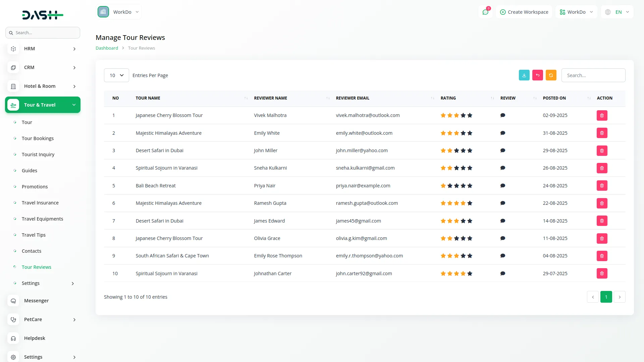
Task: Open the review comment icon for Emily White
Action: click(x=502, y=133)
